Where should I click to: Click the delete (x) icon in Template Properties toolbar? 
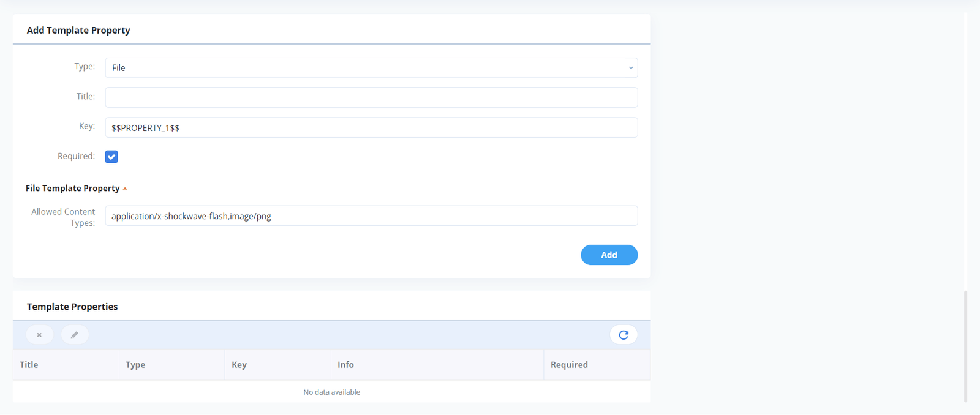coord(39,335)
